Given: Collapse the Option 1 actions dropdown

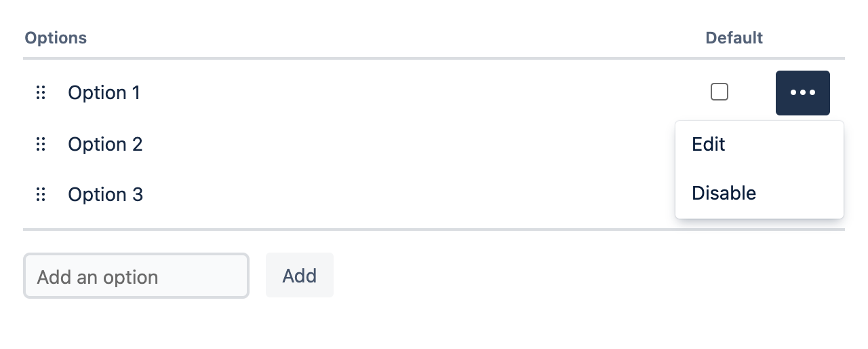Looking at the screenshot, I should pyautogui.click(x=802, y=93).
